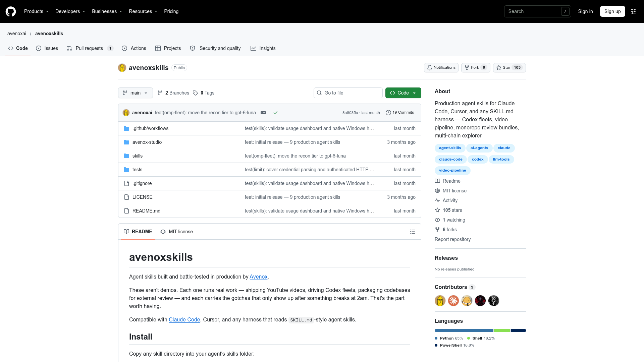644x362 pixels.
Task: Click the avenoxai commit author avatar
Action: click(x=126, y=113)
